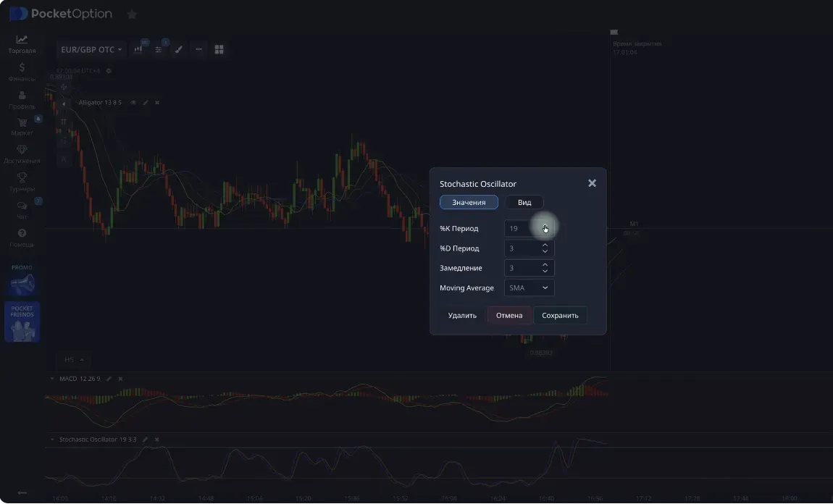
Task: Click the Помощь sidebar icon
Action: point(22,234)
